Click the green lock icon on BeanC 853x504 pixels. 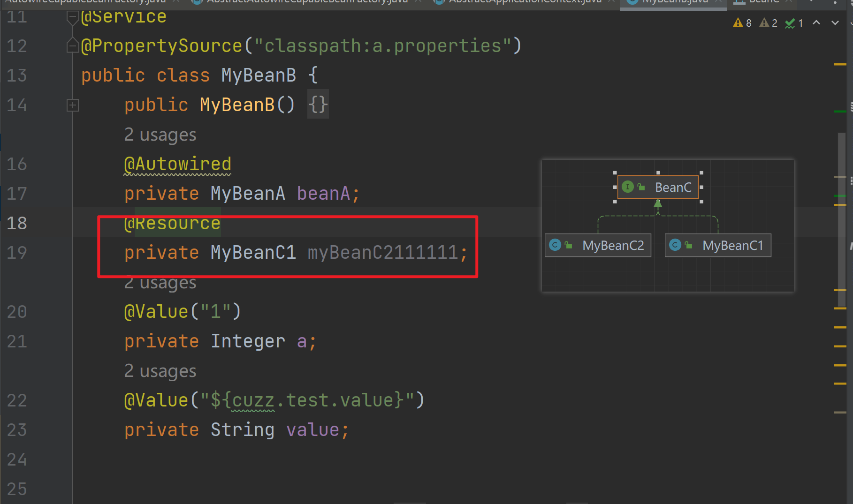point(641,187)
